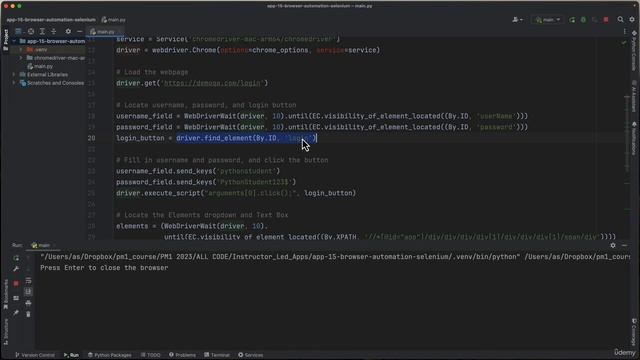Pin the Run tab
This screenshot has width=640, height=360.
pyautogui.click(x=16, y=313)
